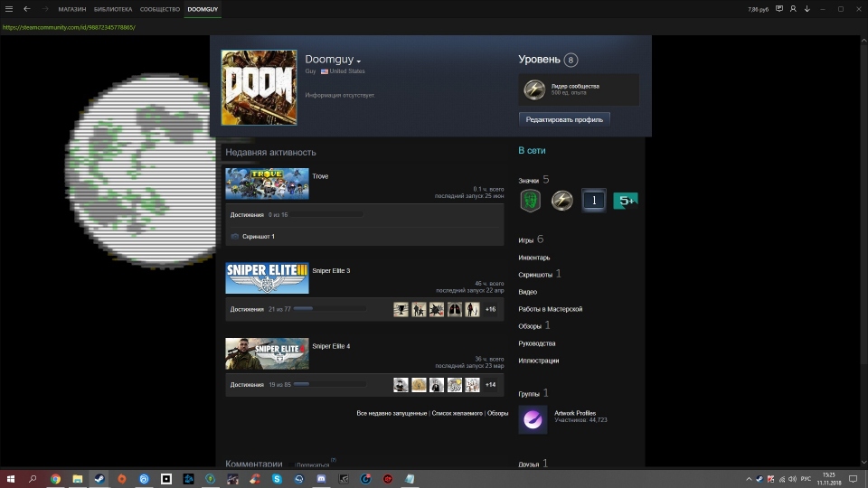
Task: Click the Редактировать профиль button
Action: [x=564, y=119]
